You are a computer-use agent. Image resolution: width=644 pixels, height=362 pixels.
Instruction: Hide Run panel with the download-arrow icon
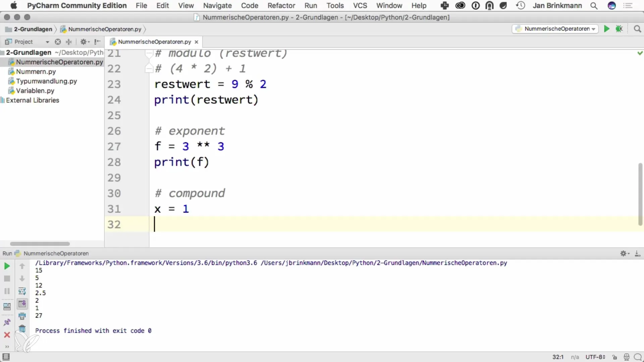point(637,253)
